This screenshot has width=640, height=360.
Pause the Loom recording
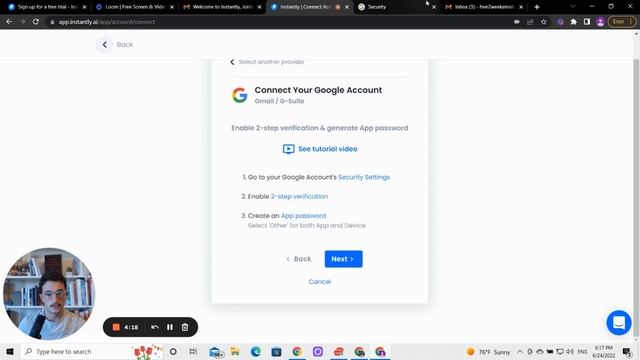click(x=170, y=327)
